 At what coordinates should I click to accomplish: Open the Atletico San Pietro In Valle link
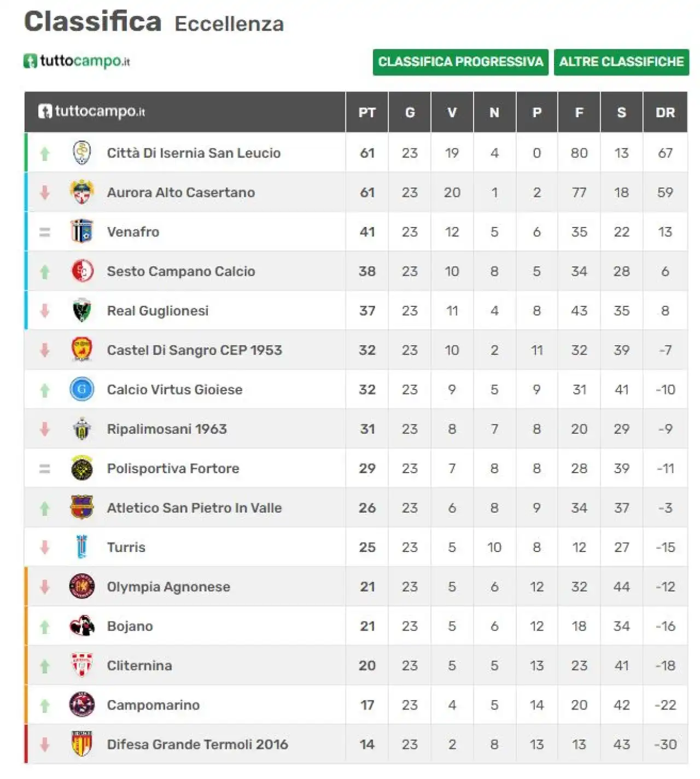point(194,508)
